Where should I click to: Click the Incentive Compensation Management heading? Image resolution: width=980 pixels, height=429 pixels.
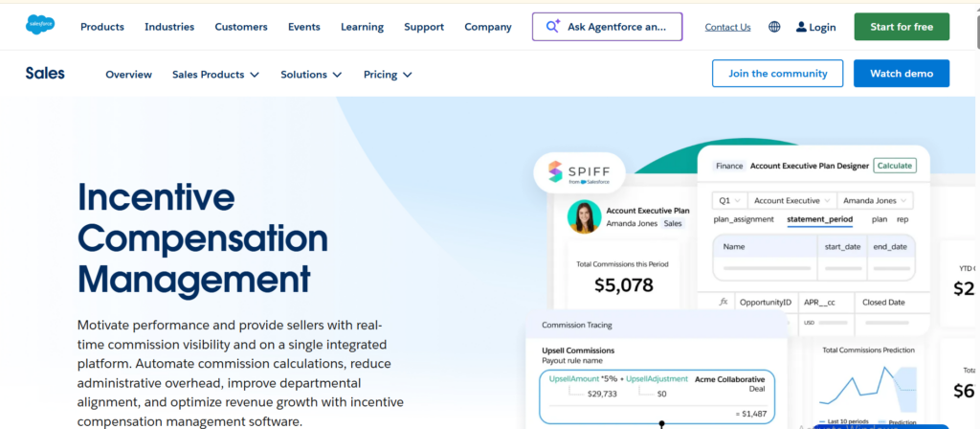pyautogui.click(x=203, y=237)
